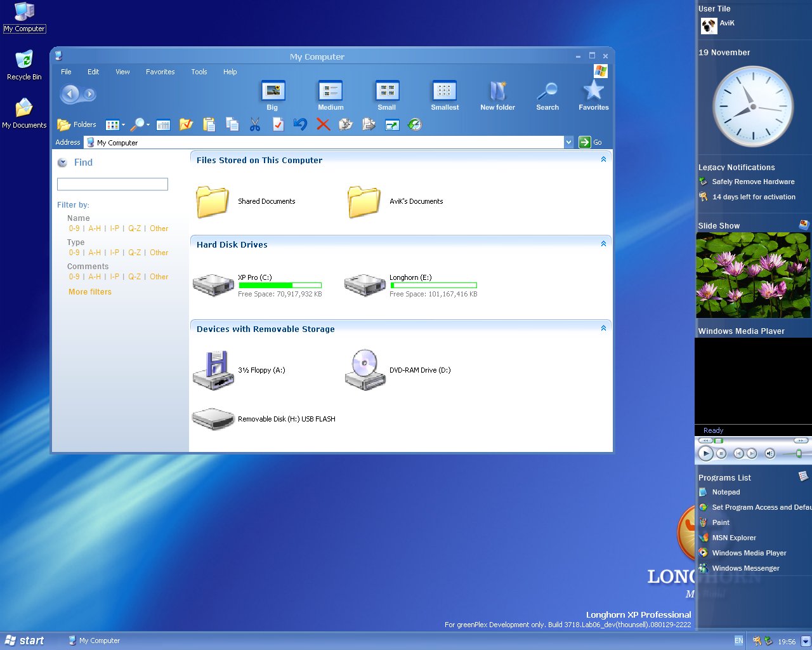Filter Type by Other
This screenshot has height=650, width=812.
click(x=159, y=253)
